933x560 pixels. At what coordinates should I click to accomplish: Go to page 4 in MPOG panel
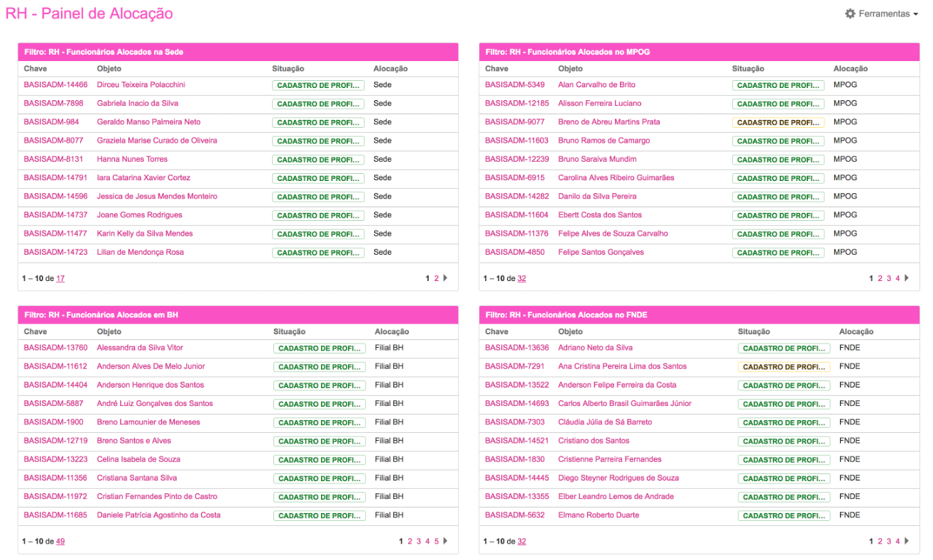click(x=897, y=278)
